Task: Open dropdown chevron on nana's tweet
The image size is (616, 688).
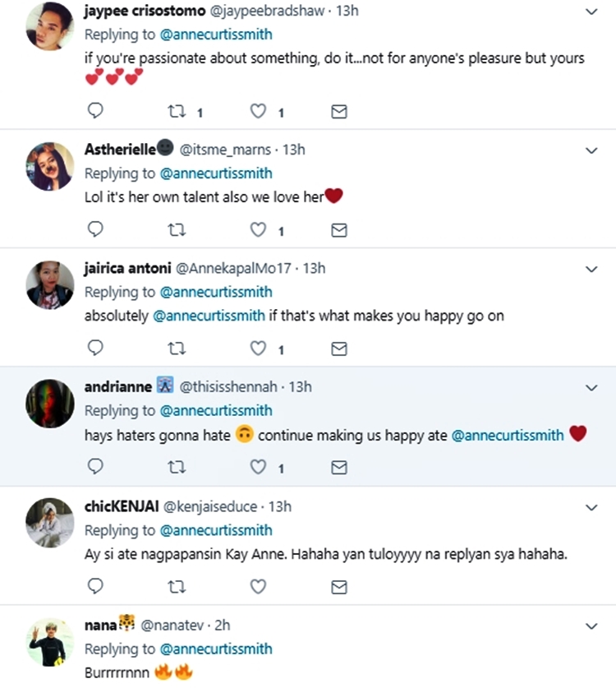Action: [x=591, y=626]
